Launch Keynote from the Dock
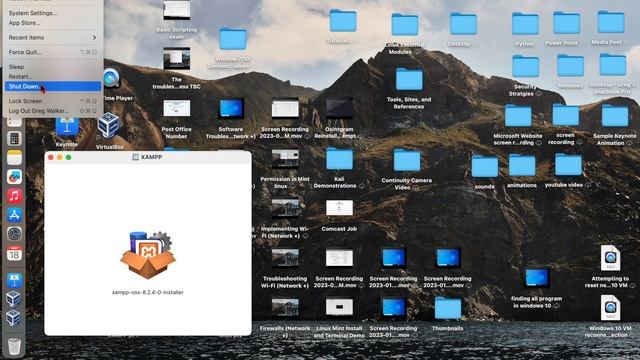 point(14,281)
